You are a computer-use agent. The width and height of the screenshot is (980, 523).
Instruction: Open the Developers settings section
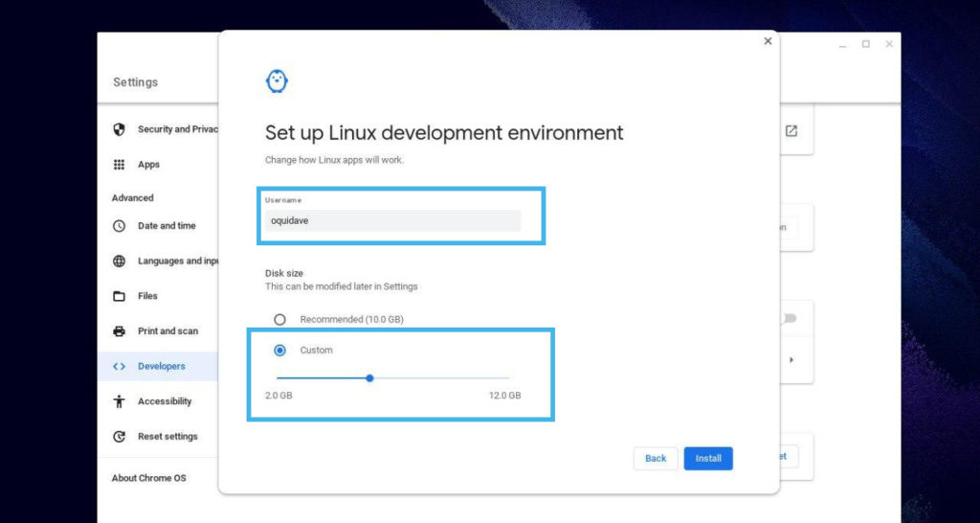[158, 366]
